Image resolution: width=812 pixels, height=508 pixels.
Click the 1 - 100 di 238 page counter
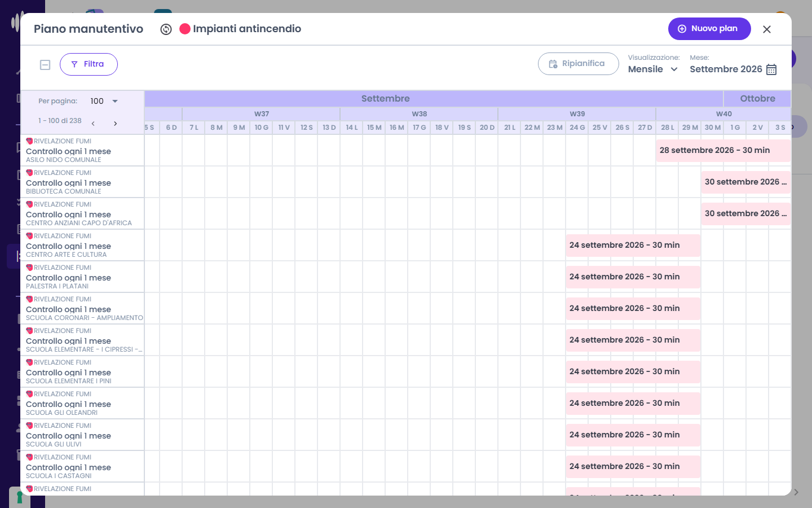[60, 121]
